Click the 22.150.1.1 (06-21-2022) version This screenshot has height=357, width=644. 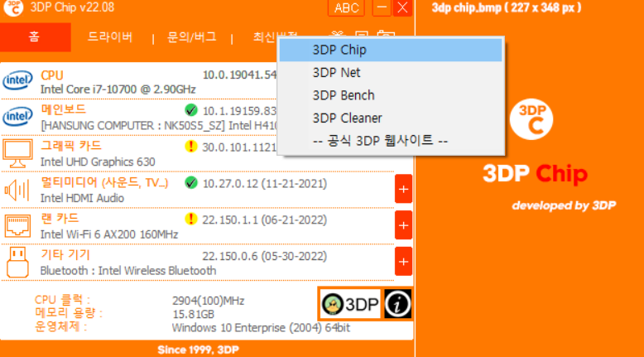tap(265, 220)
